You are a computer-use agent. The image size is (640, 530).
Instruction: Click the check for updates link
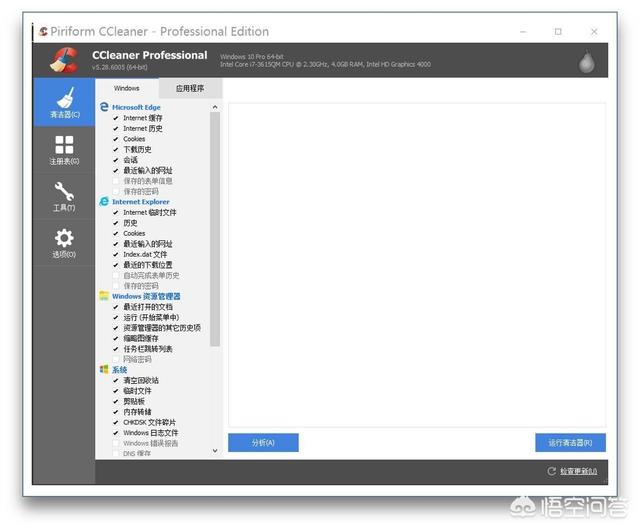(x=578, y=471)
